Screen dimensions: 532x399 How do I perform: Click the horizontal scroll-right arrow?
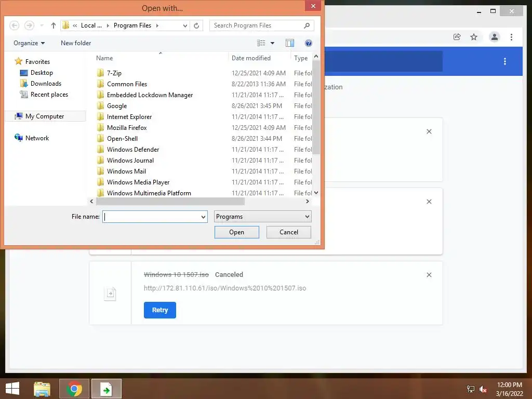click(308, 201)
